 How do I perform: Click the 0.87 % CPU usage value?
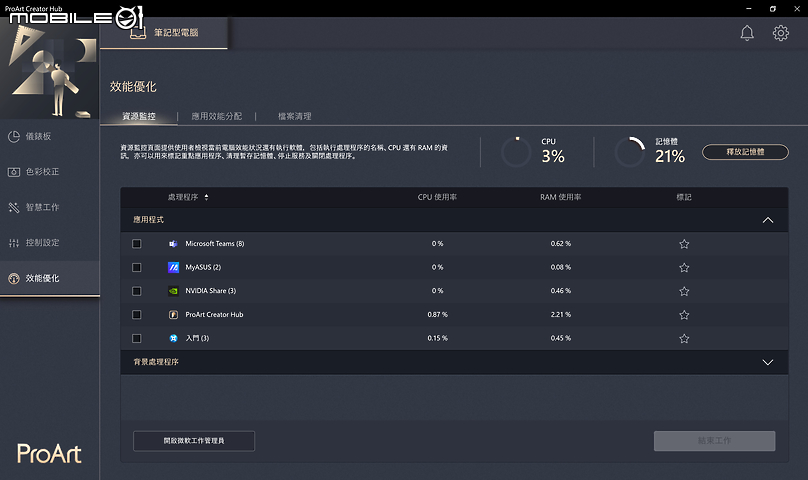(437, 315)
